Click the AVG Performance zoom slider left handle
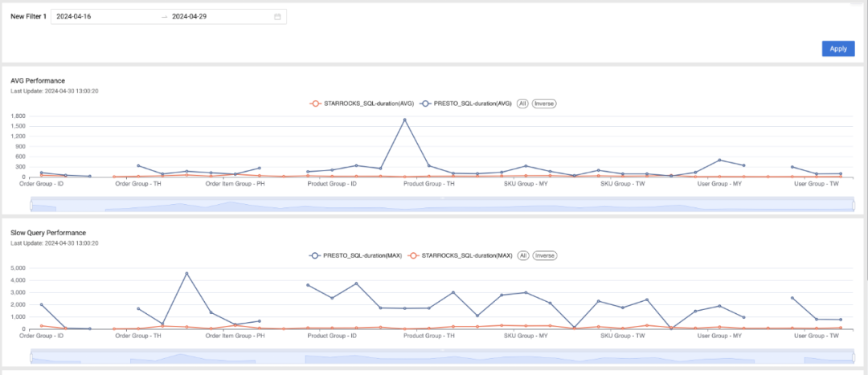This screenshot has width=868, height=375. click(31, 206)
